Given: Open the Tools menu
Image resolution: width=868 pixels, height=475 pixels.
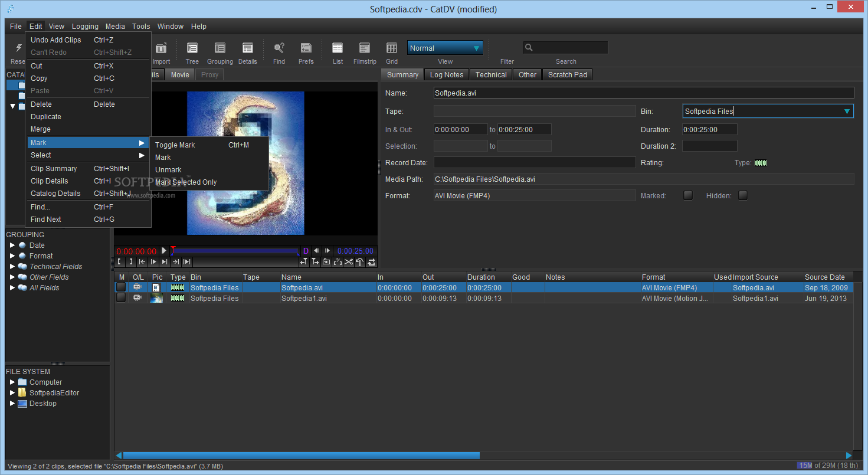Looking at the screenshot, I should coord(141,26).
